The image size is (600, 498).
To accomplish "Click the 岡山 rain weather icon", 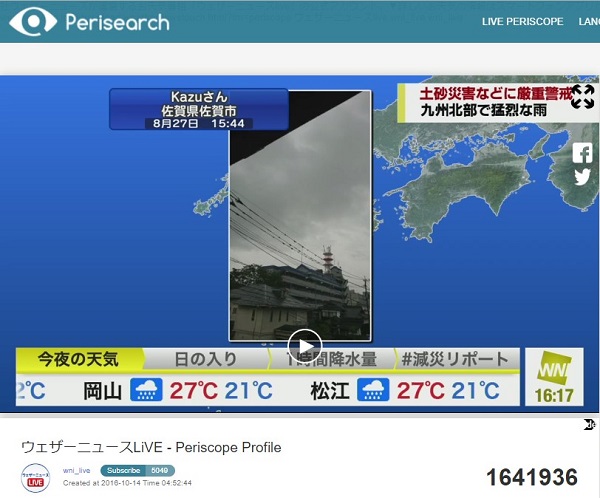I will (146, 390).
